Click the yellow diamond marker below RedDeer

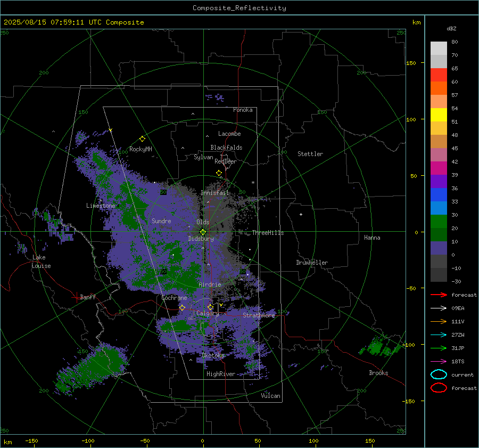[219, 173]
